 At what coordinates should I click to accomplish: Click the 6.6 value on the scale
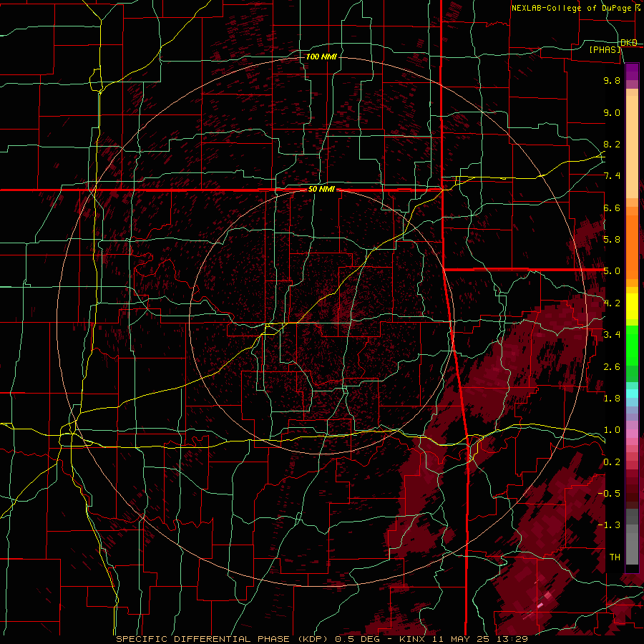612,208
